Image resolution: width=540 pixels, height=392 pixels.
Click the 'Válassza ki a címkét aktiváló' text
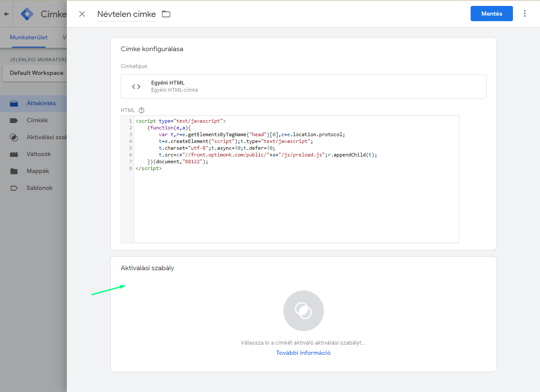(304, 343)
